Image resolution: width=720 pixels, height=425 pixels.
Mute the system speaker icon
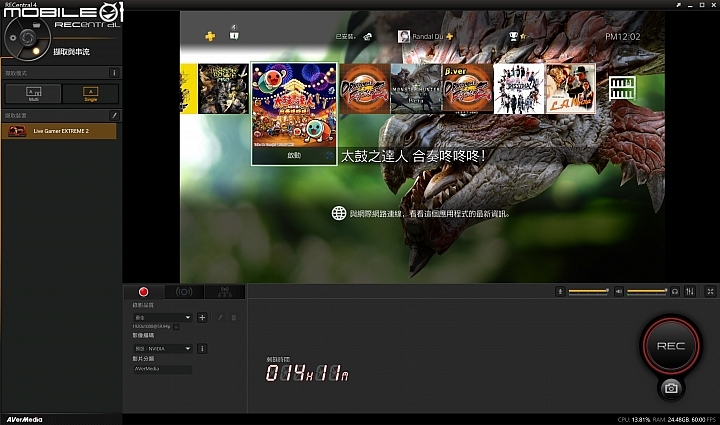619,291
